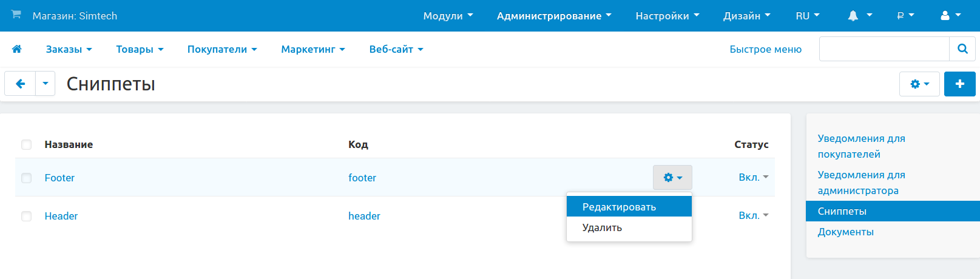The image size is (980, 279).
Task: Add a new snippet with plus button
Action: tap(959, 84)
